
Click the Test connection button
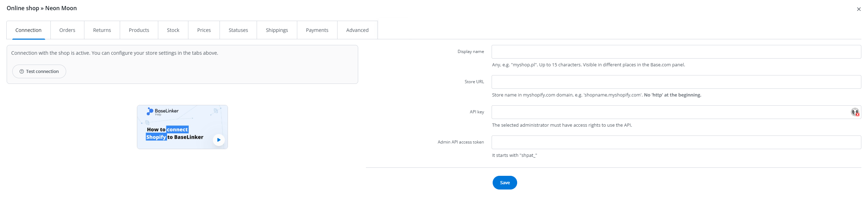(x=39, y=72)
